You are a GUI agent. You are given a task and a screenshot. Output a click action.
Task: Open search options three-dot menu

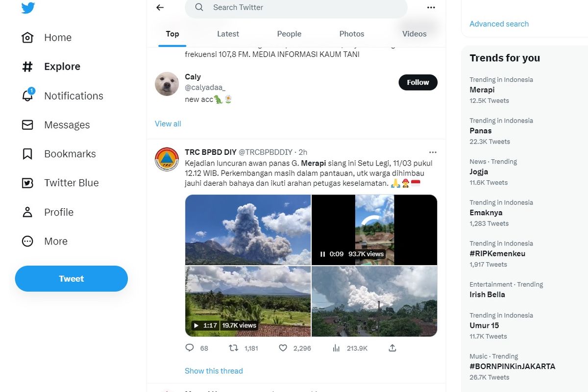[x=431, y=7]
